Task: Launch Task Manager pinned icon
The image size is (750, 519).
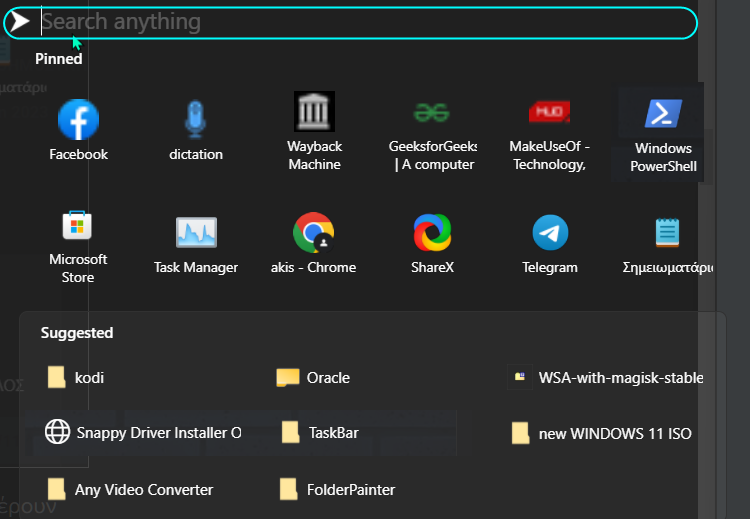Action: point(196,232)
